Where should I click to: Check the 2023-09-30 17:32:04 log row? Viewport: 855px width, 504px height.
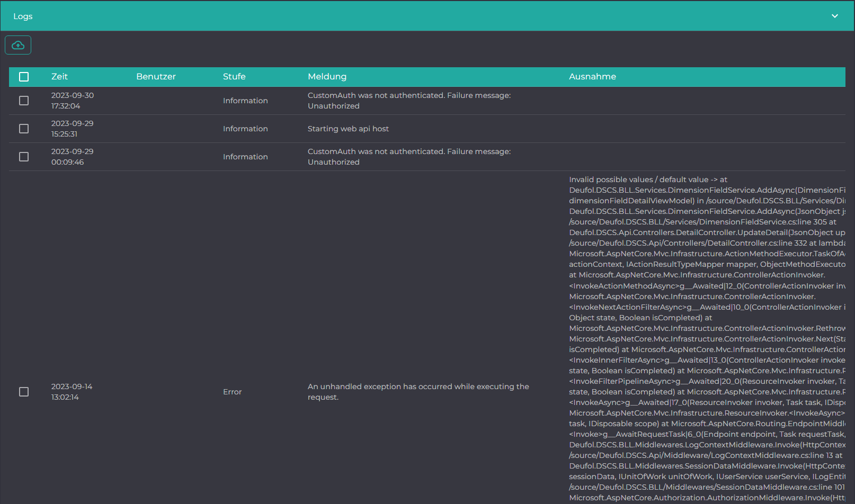point(24,101)
